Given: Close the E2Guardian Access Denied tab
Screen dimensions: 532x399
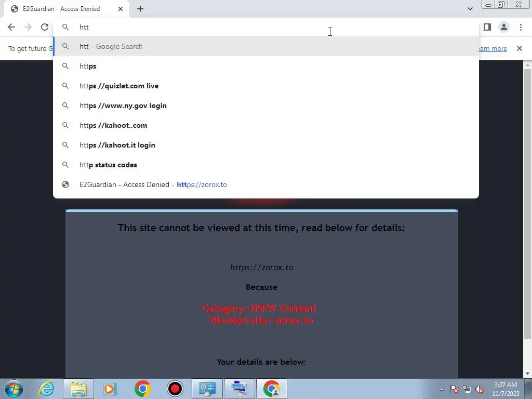Looking at the screenshot, I should click(121, 9).
